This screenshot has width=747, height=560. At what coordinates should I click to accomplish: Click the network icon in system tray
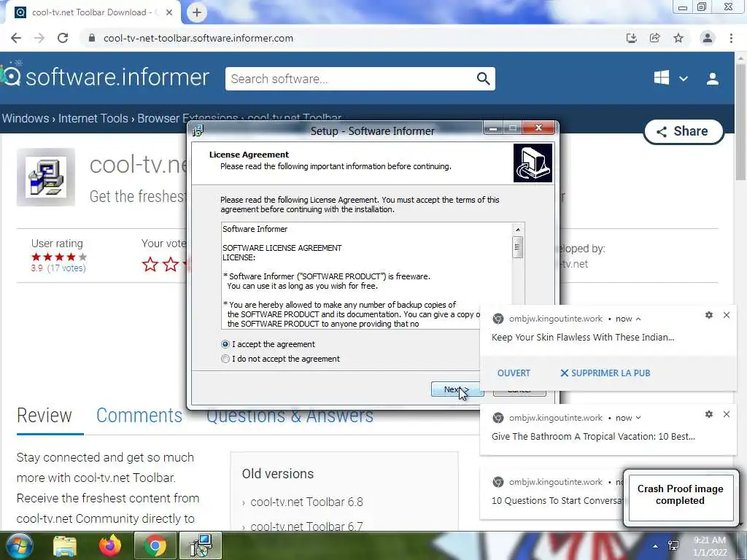click(673, 545)
